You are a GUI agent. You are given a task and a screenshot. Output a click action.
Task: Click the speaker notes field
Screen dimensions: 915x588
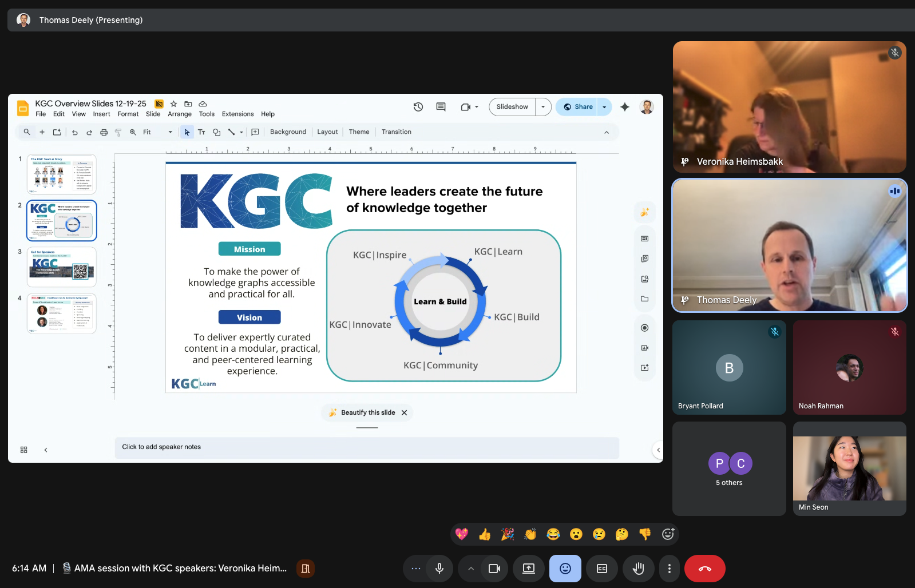(x=367, y=447)
